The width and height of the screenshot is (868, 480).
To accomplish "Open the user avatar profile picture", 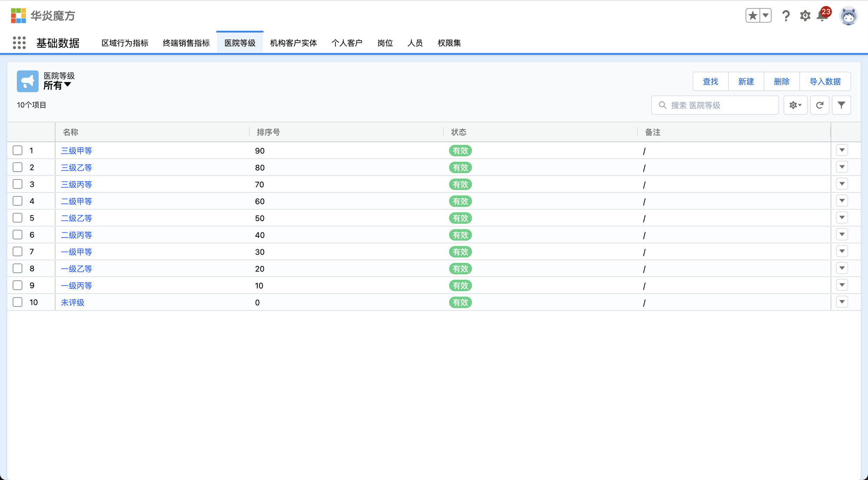I will click(x=848, y=16).
